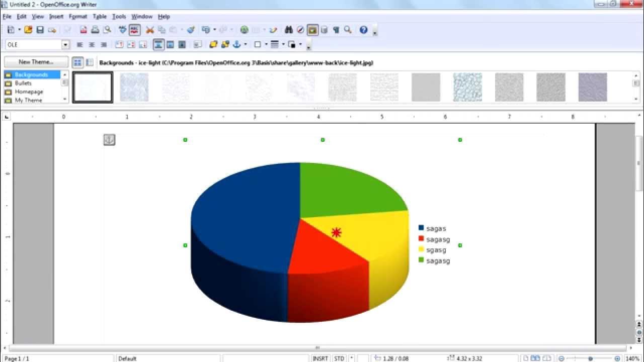Open the Window menu
Image resolution: width=644 pixels, height=362 pixels.
point(142,17)
